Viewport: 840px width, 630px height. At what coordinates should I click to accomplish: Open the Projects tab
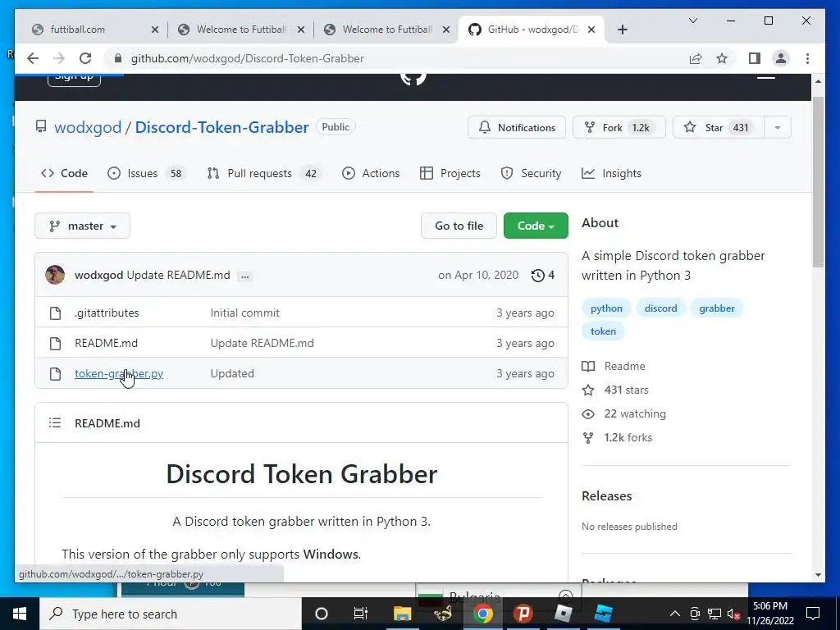[450, 174]
